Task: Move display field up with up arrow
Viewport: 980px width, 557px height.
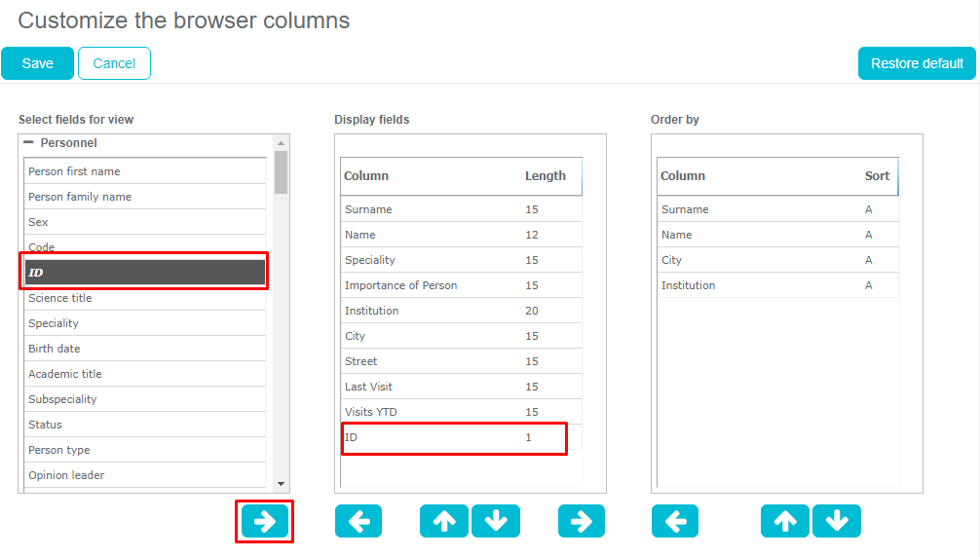Action: (444, 521)
